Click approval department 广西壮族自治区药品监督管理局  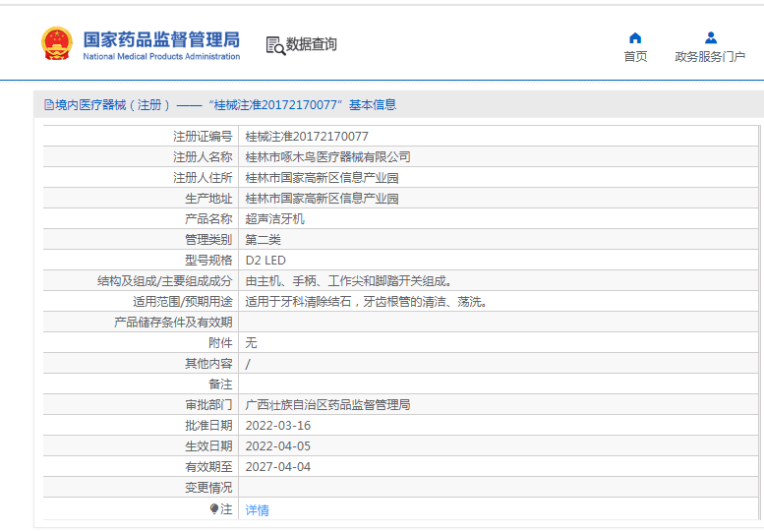pyautogui.click(x=327, y=405)
